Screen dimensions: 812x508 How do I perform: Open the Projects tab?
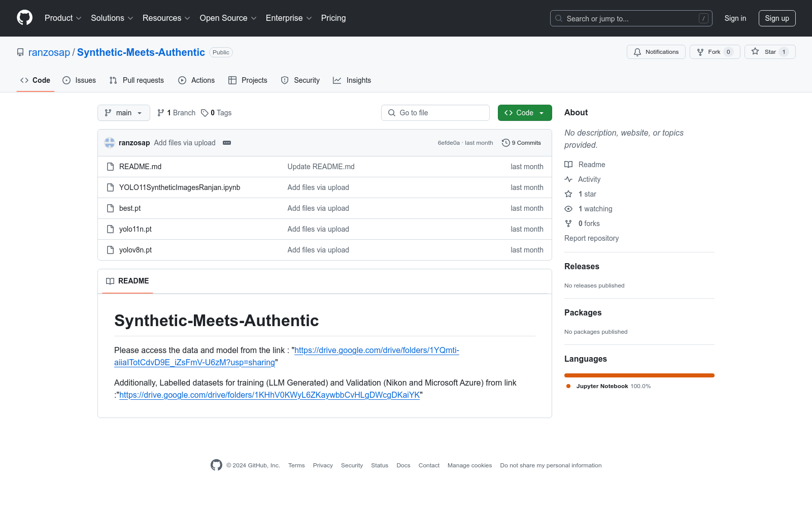point(248,80)
